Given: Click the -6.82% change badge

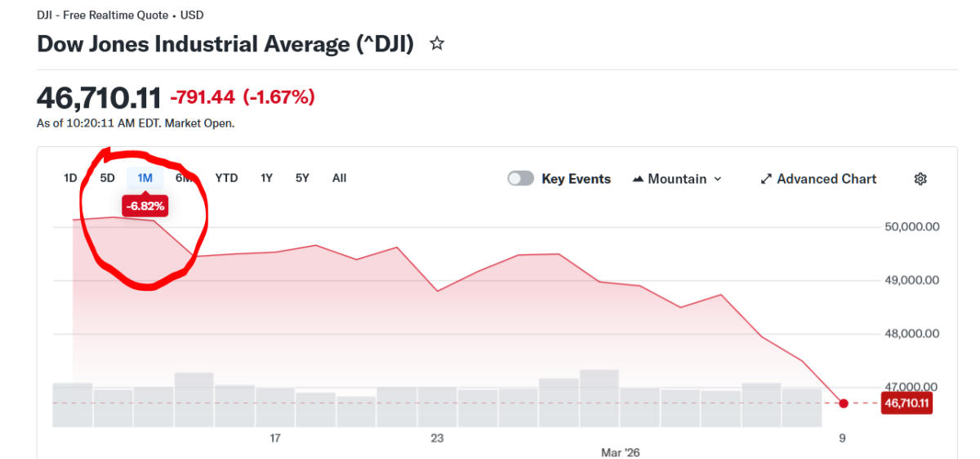Looking at the screenshot, I should click(145, 207).
